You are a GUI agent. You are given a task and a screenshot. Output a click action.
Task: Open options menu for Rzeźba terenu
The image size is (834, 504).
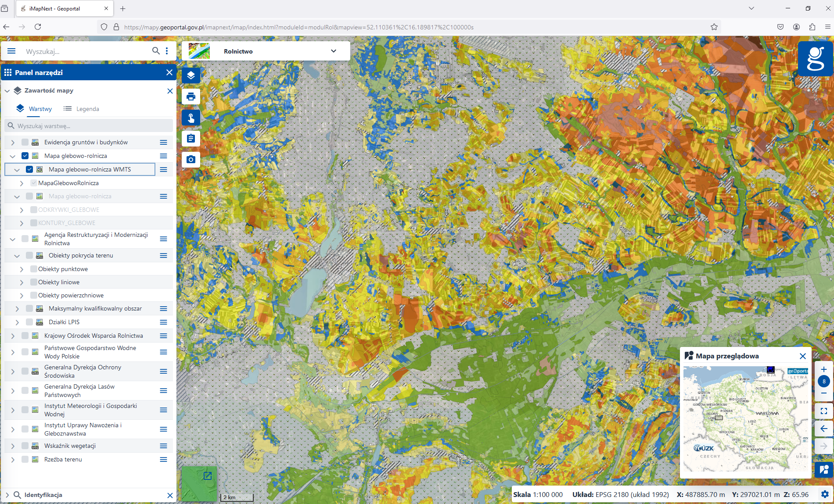164,460
